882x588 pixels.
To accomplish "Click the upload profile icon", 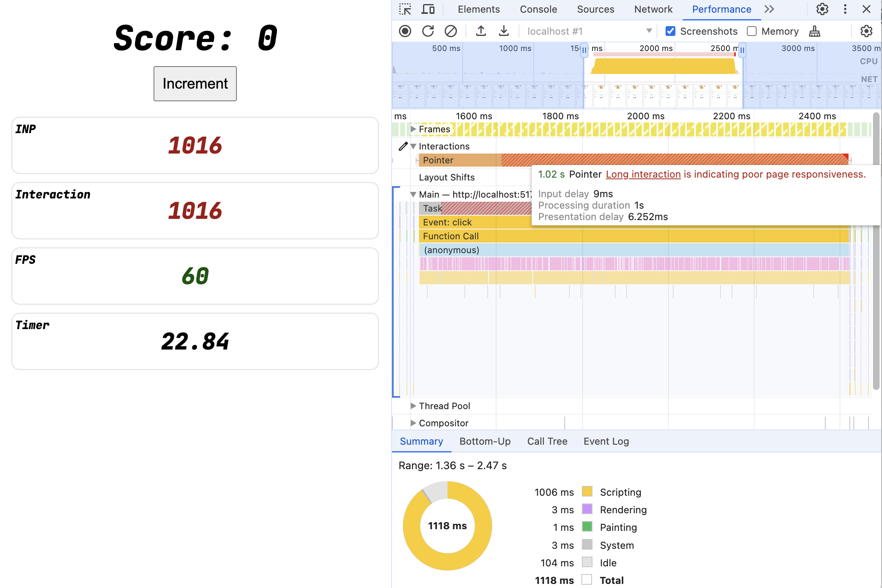I will pos(480,31).
